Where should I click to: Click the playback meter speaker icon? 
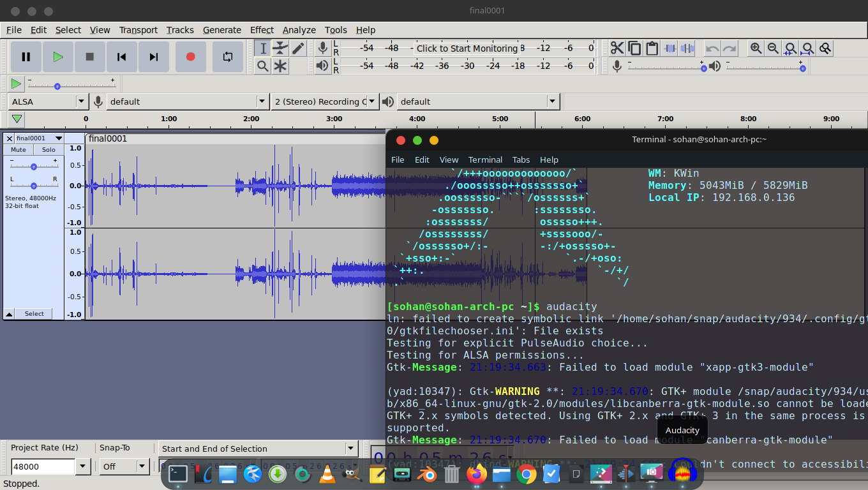coord(323,65)
